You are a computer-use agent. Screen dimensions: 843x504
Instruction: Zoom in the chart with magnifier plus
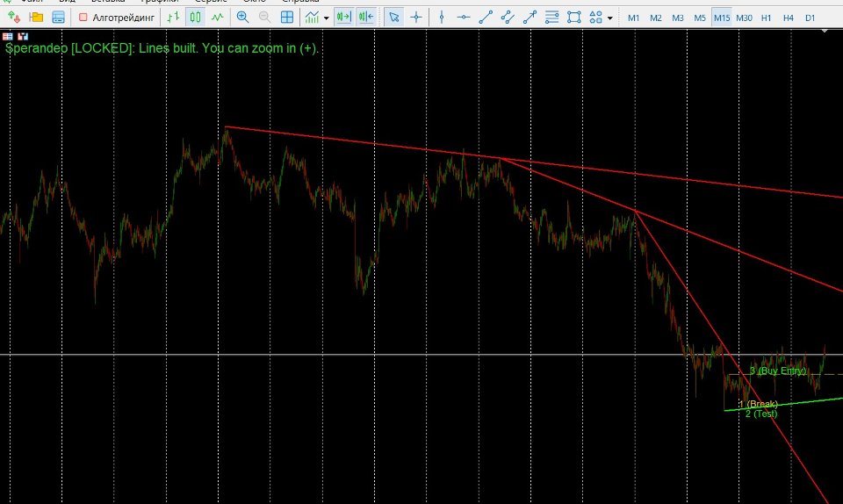(242, 18)
